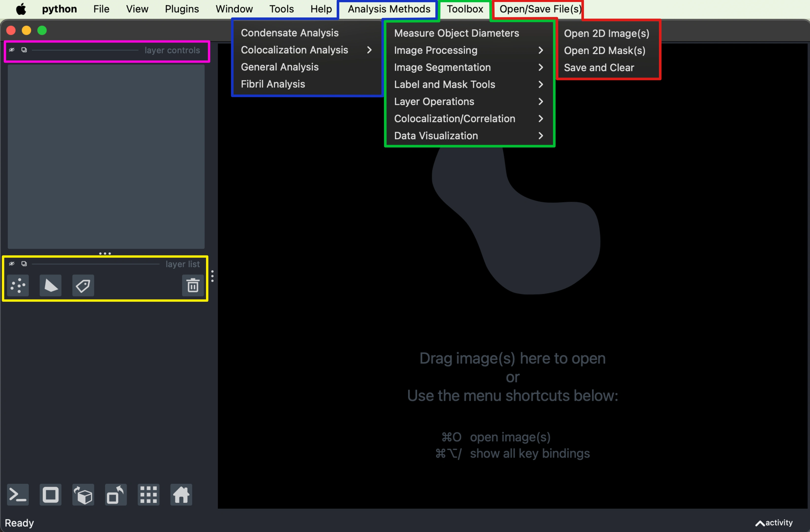The image size is (810, 532).
Task: Click the new labels layer button
Action: [83, 285]
